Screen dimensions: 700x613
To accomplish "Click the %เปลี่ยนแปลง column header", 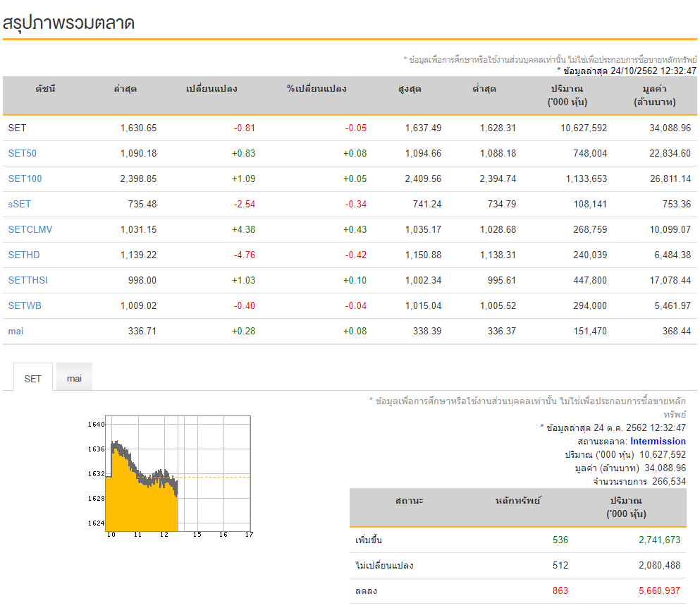I will point(317,88).
